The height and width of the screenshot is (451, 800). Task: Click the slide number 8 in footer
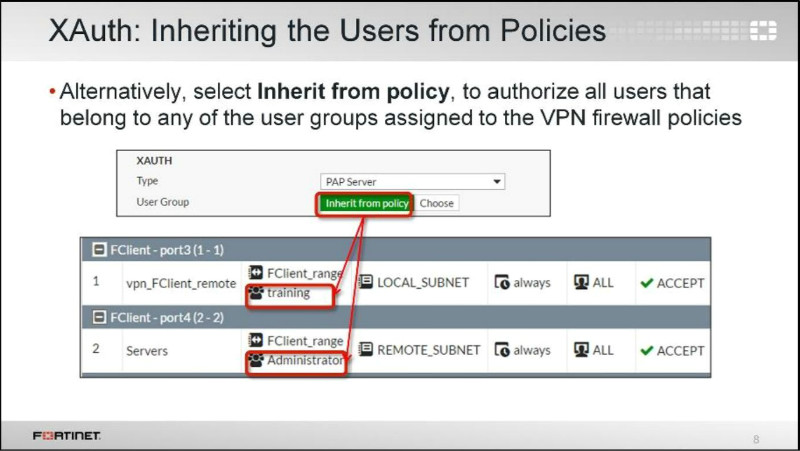[x=756, y=439]
